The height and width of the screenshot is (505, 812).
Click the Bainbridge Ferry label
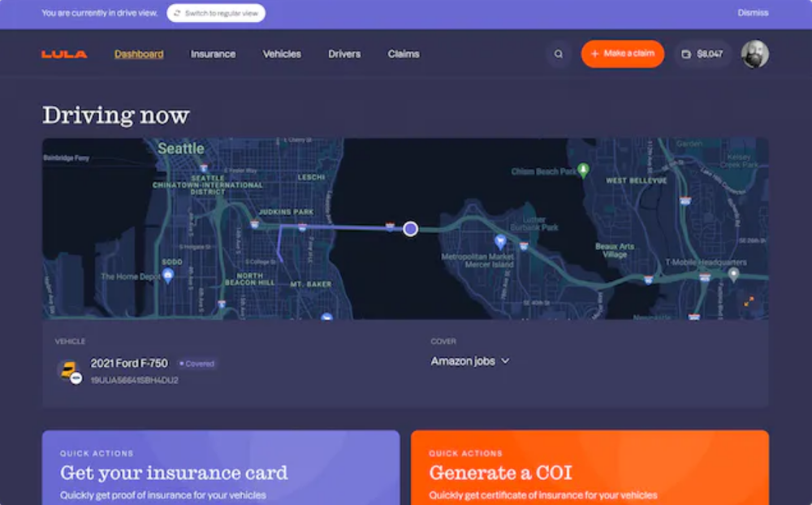coord(67,158)
